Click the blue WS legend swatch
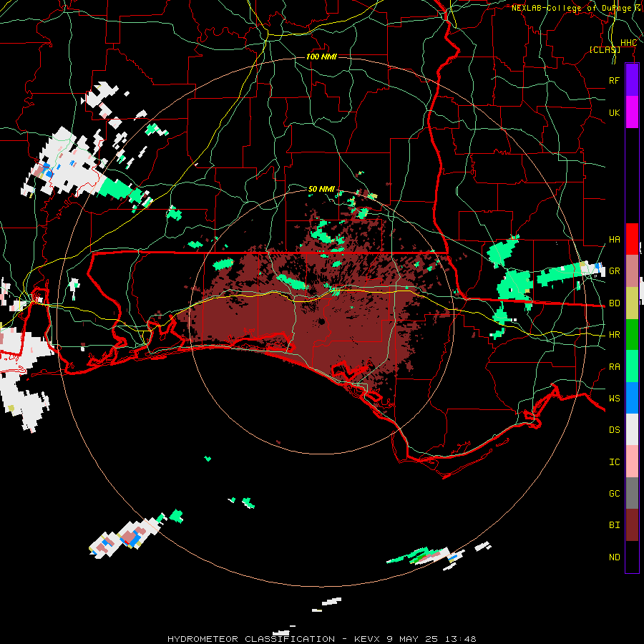 [x=632, y=398]
